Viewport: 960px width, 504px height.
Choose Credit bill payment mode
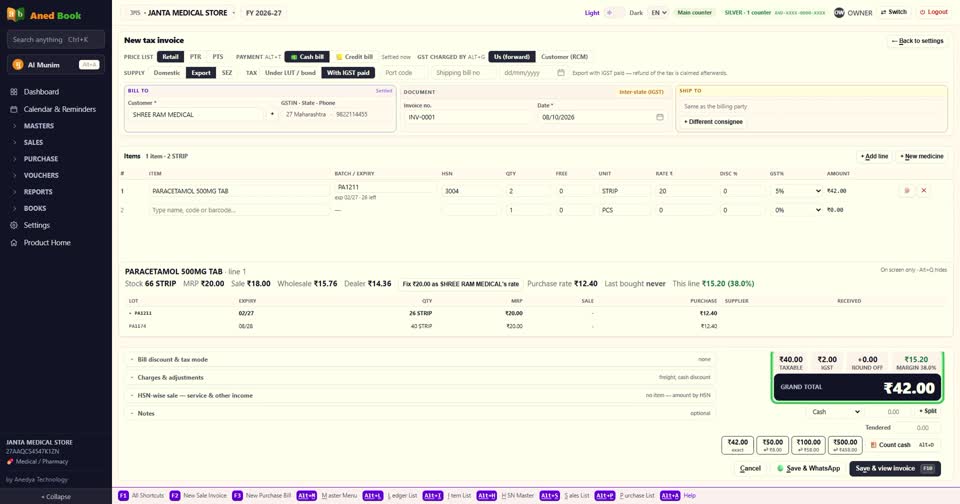pos(354,57)
